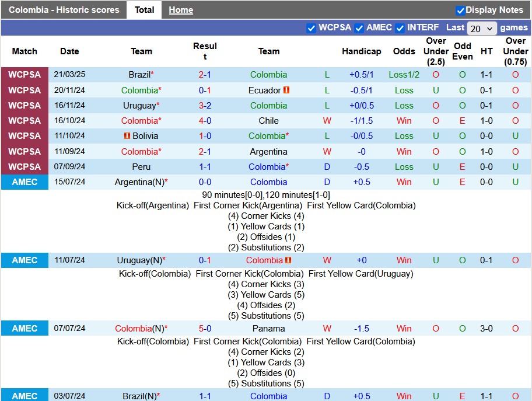The width and height of the screenshot is (532, 401).
Task: Click the Panama team name
Action: [x=268, y=329]
